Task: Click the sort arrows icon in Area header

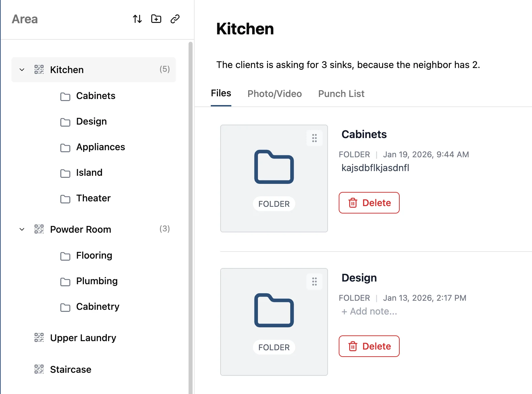Action: [x=137, y=19]
